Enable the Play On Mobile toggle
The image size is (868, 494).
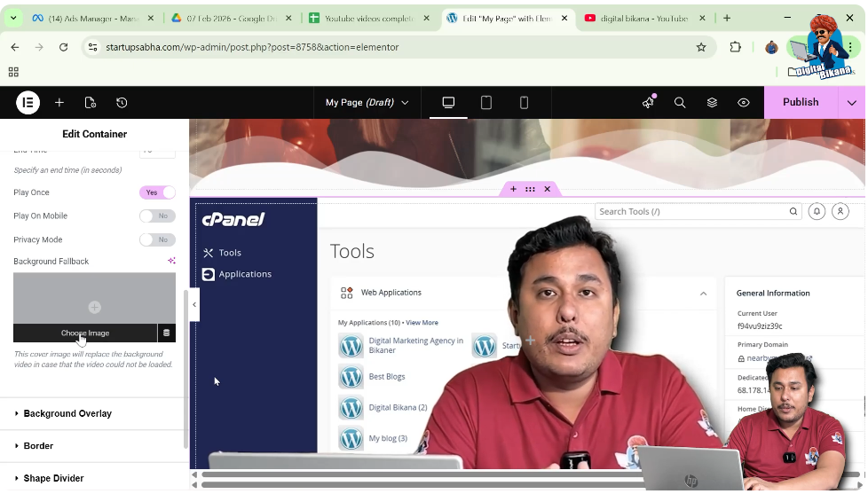tap(157, 216)
